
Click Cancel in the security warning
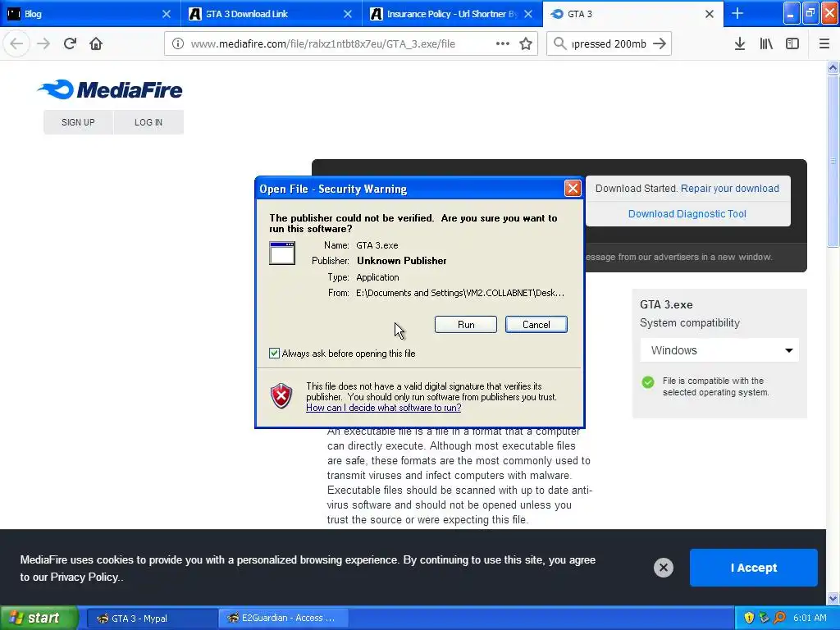(x=536, y=325)
